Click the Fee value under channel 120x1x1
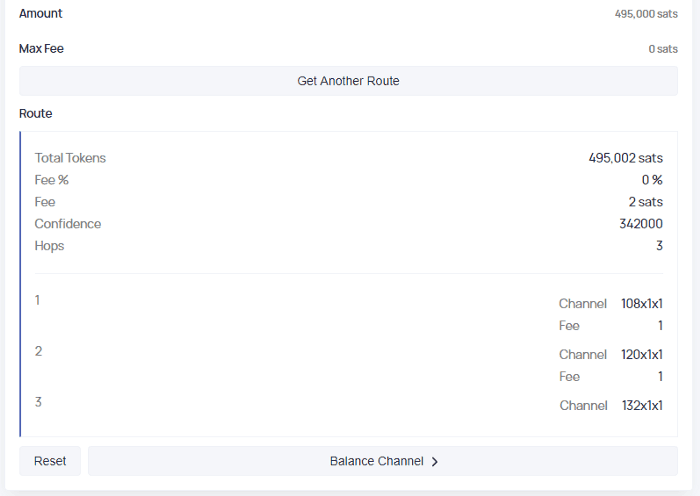This screenshot has height=496, width=700. (x=660, y=376)
